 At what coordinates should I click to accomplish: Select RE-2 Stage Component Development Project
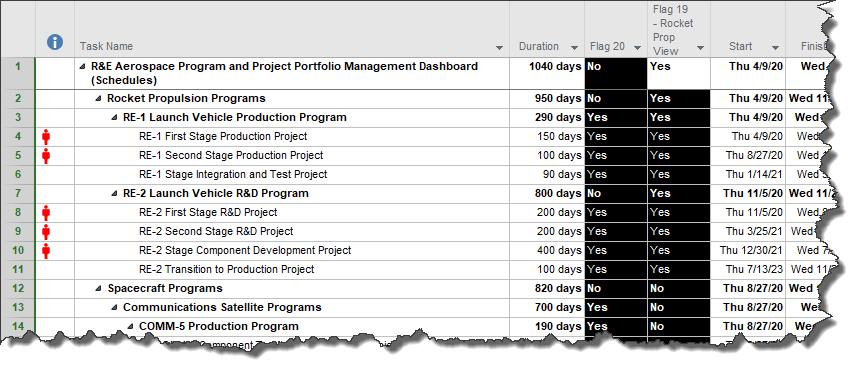[x=245, y=251]
